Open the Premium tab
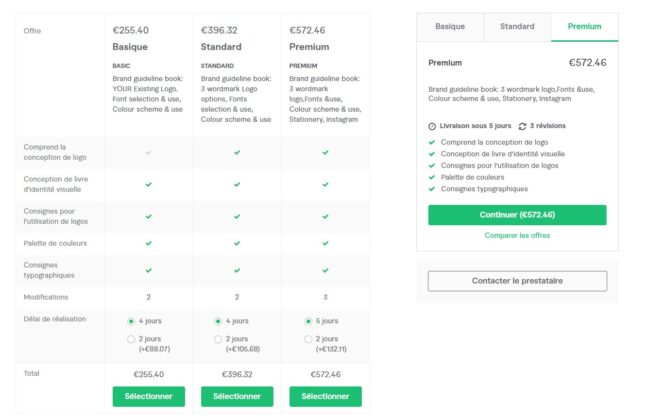Screen dimensions: 664x418 point(584,27)
